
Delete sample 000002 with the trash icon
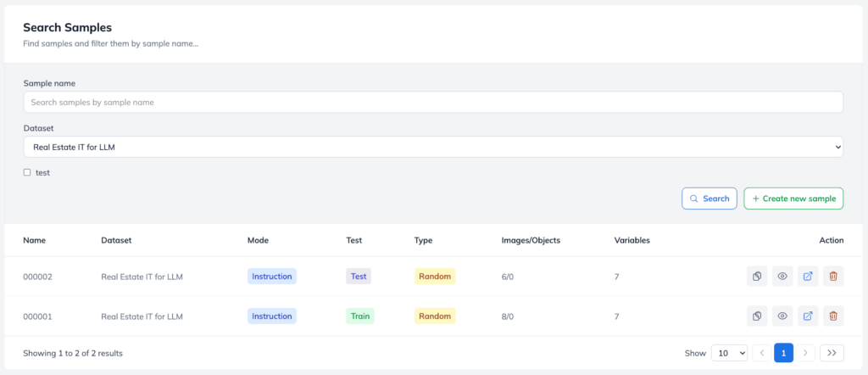pyautogui.click(x=833, y=276)
